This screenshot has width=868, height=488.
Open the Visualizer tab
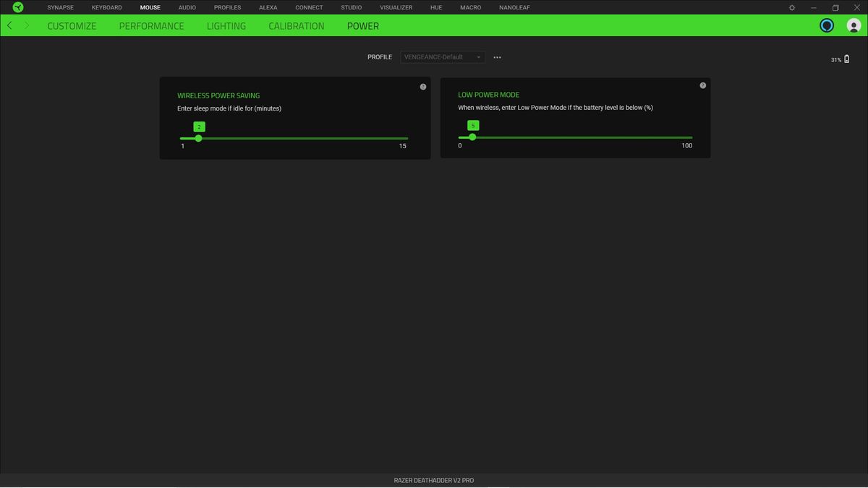click(x=396, y=7)
